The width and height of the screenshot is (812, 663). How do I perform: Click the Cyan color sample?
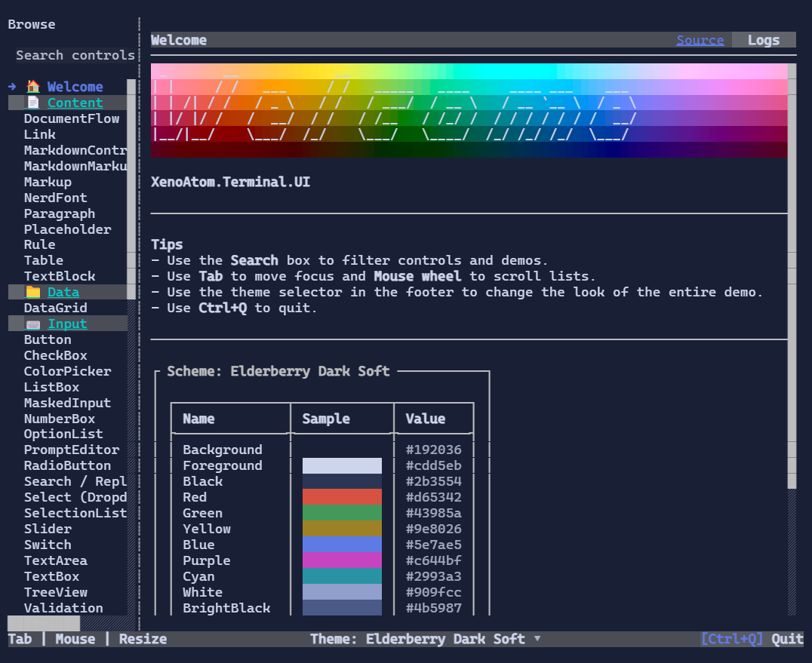tap(342, 576)
